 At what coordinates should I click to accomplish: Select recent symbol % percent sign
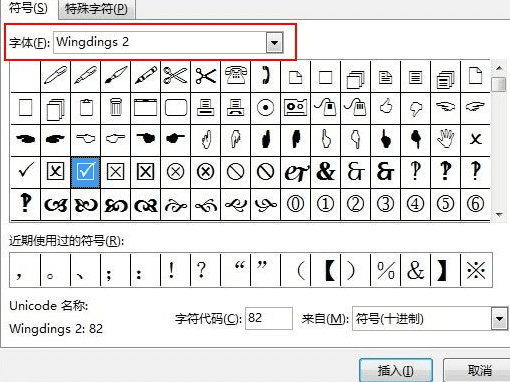point(386,270)
